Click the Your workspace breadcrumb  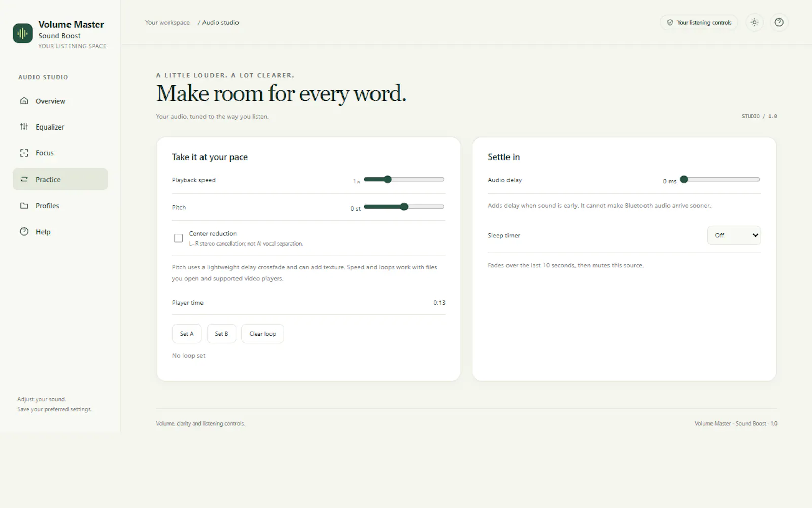[167, 23]
